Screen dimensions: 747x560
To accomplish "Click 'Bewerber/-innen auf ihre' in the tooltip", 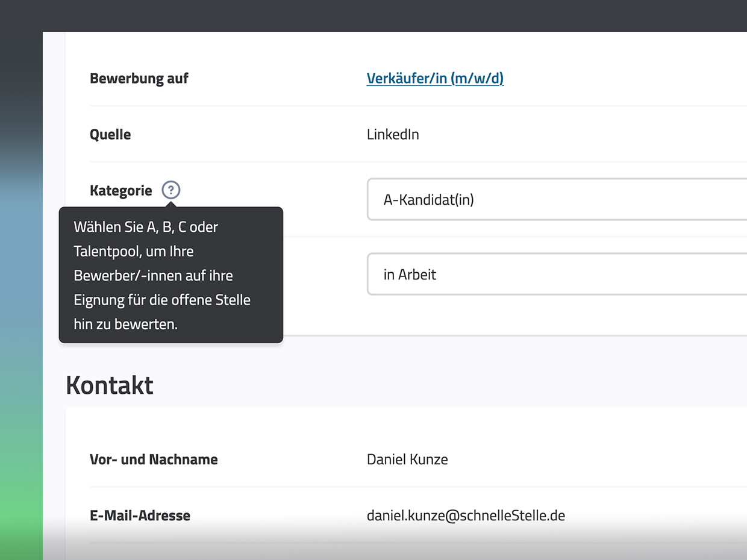I will pos(153,275).
